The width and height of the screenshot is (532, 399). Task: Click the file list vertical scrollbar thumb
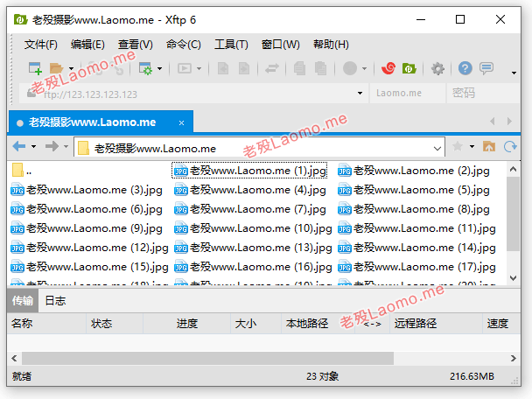pos(513,213)
